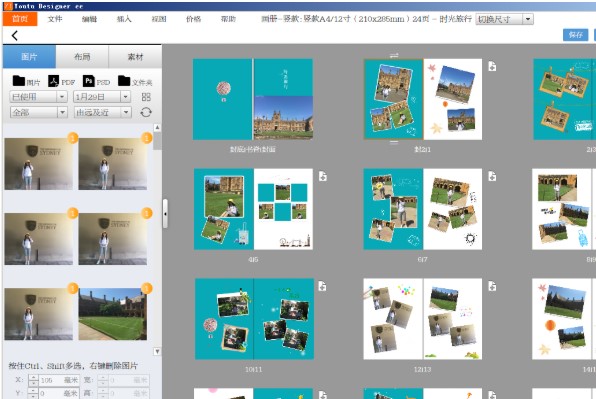Select the 10|11 page spread thumbnail
This screenshot has width=596, height=399.
[254, 319]
